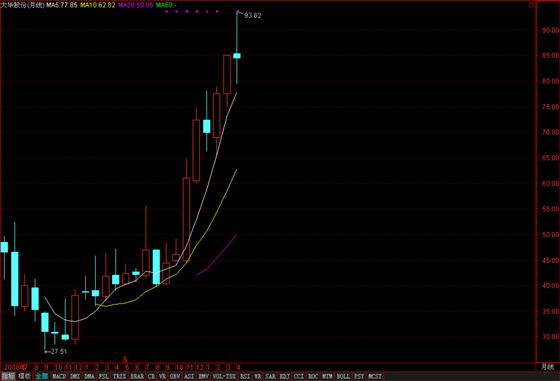This screenshot has height=381, width=560.
Task: Click the highlighted 全部 tab
Action: click(x=41, y=376)
